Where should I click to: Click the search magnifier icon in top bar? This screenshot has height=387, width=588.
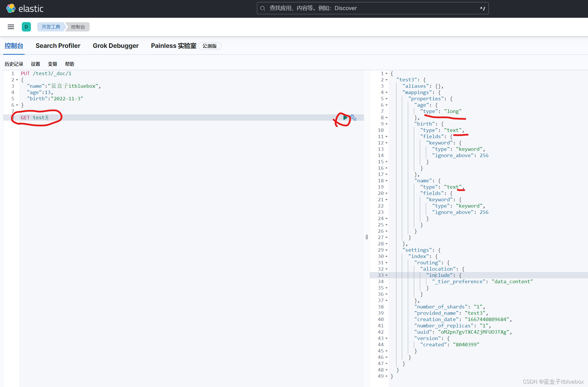coord(263,8)
